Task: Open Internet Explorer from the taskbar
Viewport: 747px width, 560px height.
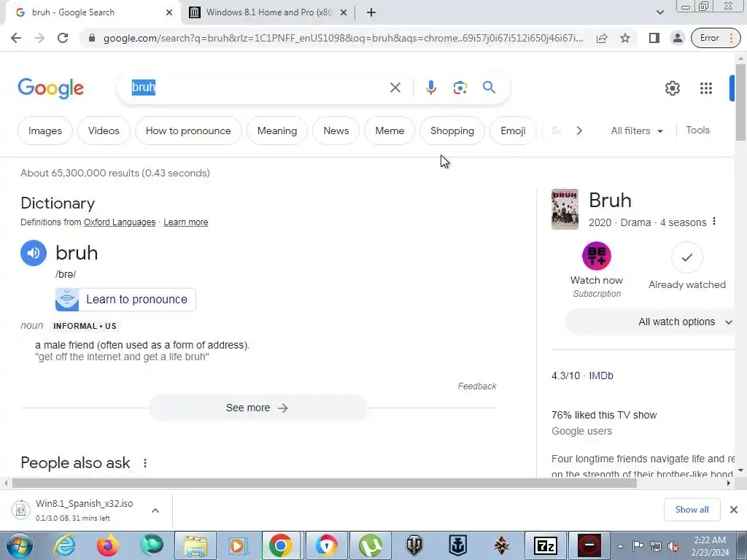Action: click(x=64, y=545)
